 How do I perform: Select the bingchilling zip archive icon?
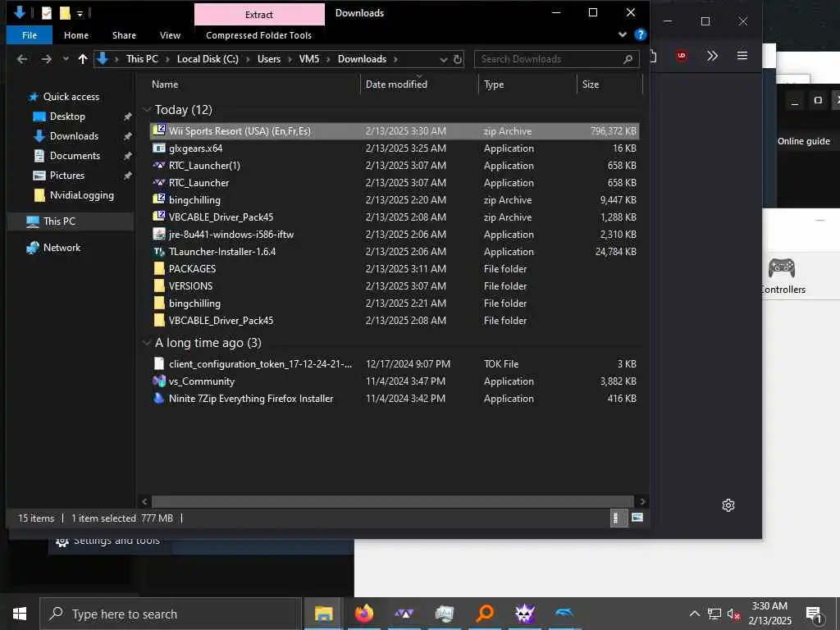point(159,199)
